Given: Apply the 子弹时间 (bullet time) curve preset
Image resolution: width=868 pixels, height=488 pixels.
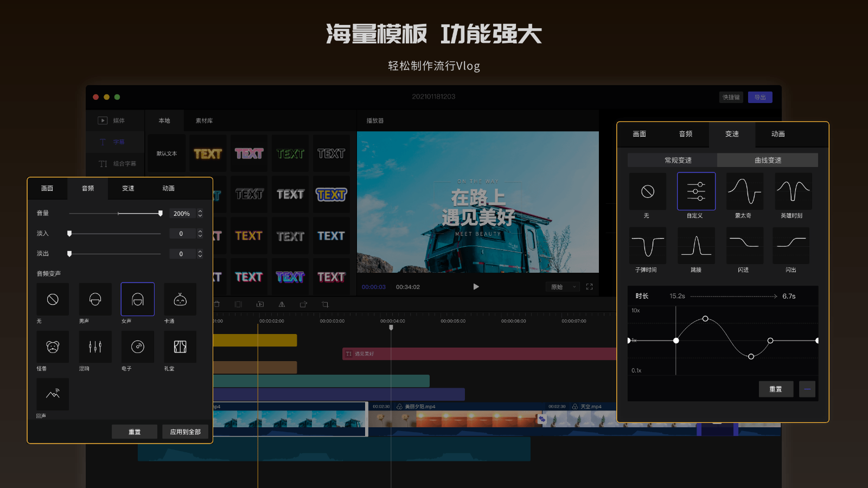Looking at the screenshot, I should click(647, 245).
